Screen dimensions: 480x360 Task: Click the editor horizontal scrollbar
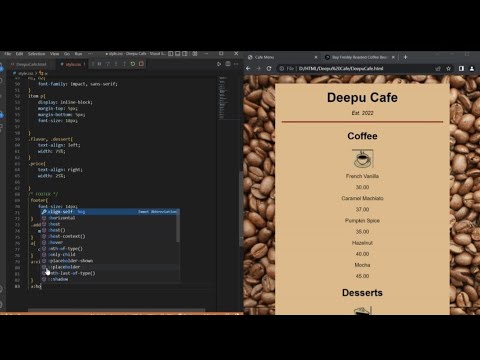(x=117, y=310)
